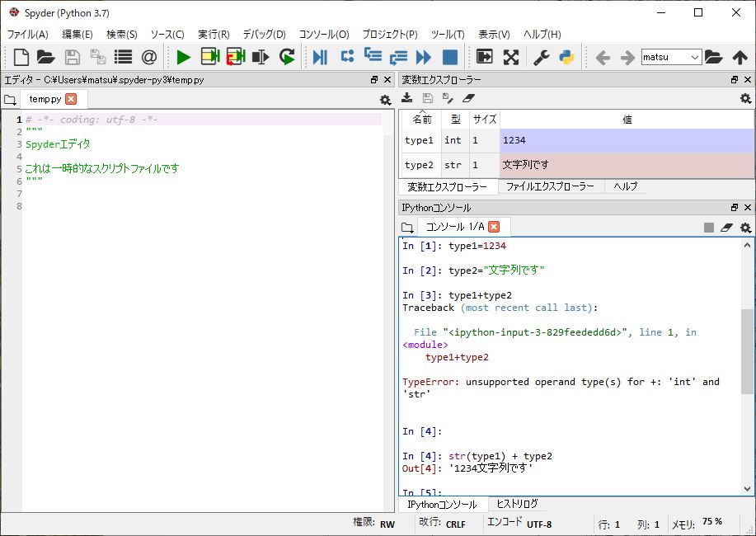Undock the IPython console pane
The image size is (756, 536).
pos(735,208)
